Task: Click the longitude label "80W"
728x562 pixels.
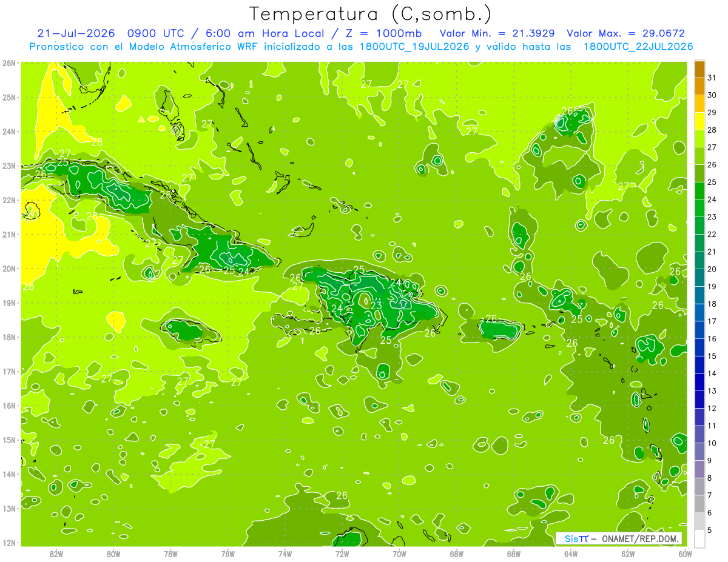Action: 113,553
